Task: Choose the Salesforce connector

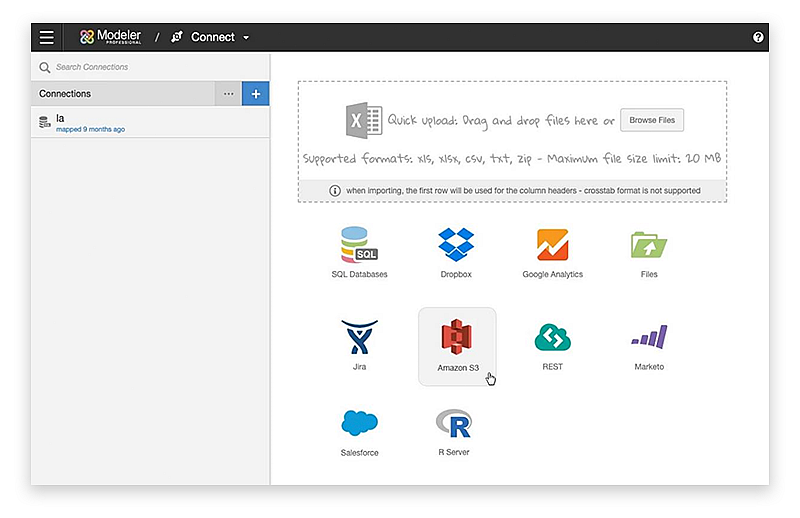Action: (359, 433)
